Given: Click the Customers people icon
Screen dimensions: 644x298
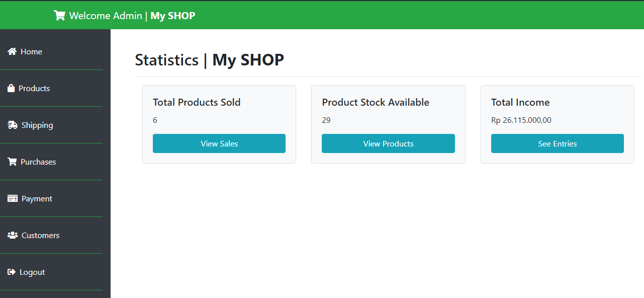Looking at the screenshot, I should pyautogui.click(x=13, y=235).
